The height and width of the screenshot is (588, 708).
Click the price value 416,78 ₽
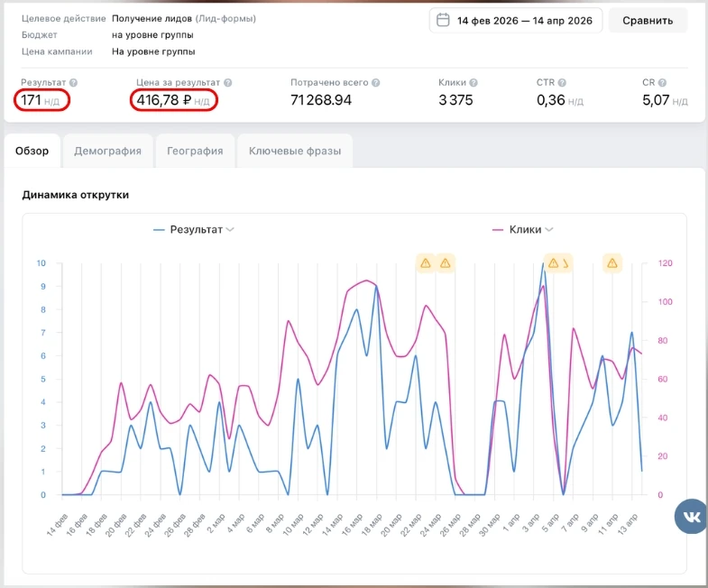click(164, 100)
